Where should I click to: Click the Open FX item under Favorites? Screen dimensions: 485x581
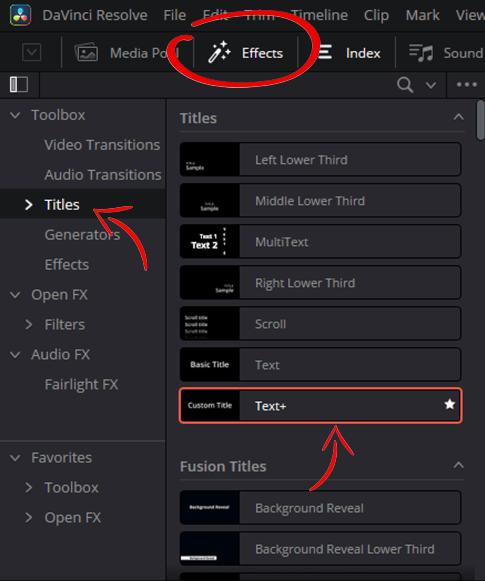(73, 518)
